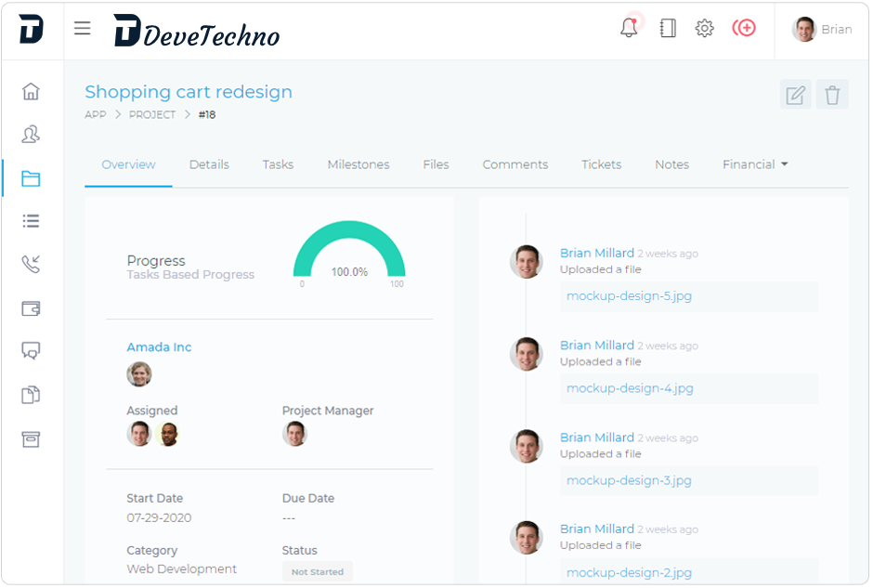Image resolution: width=873 pixels, height=588 pixels.
Task: Open the Tickets tab
Action: coord(601,164)
